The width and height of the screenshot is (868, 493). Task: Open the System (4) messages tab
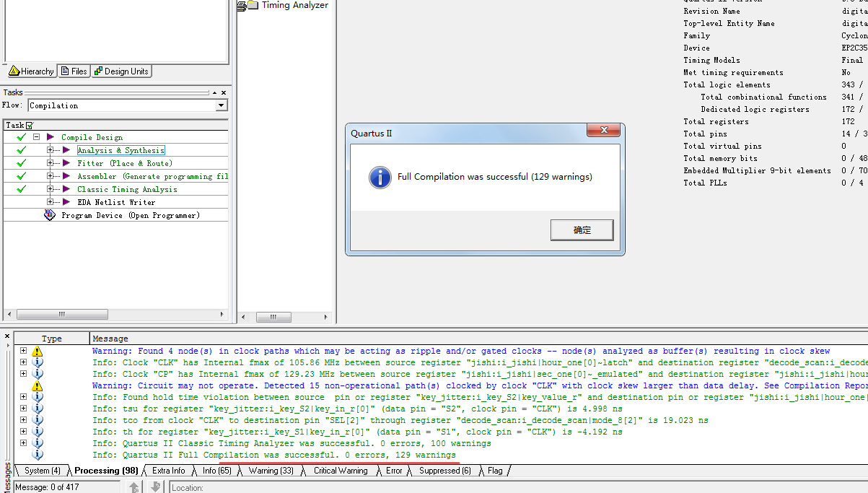coord(42,471)
